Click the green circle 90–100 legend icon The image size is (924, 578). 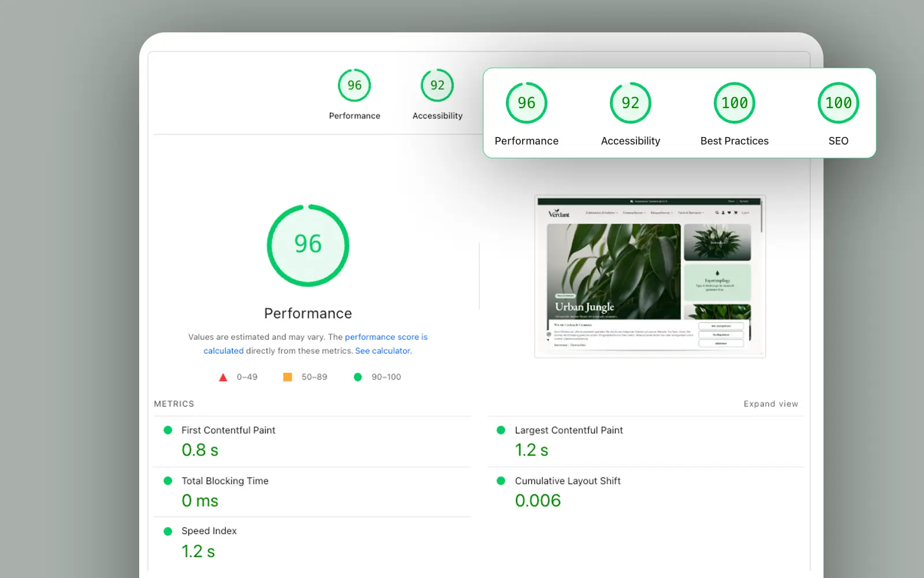click(357, 377)
